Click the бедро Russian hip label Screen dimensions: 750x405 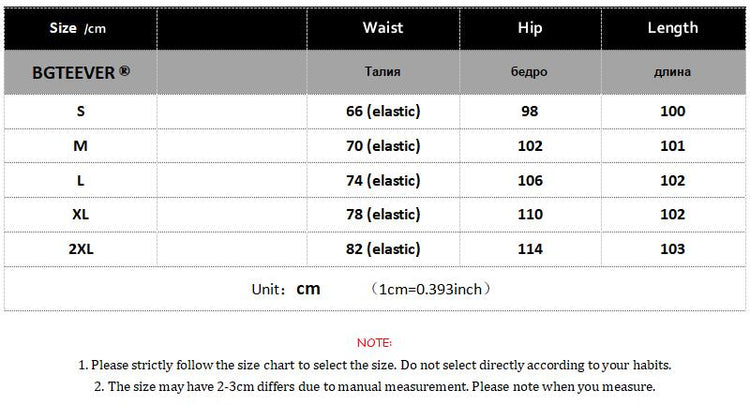529,73
